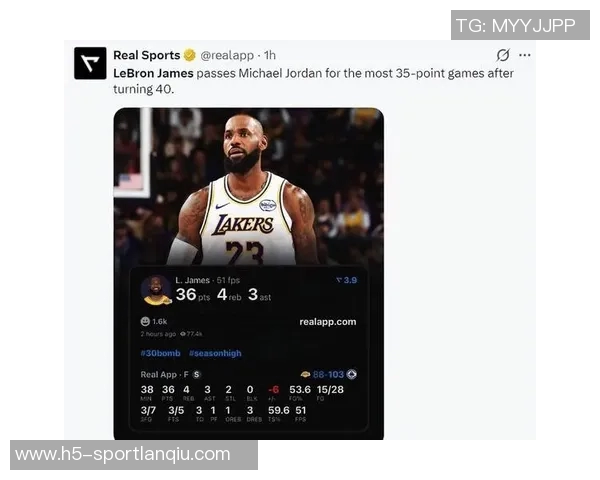Click the Real Sports profile avatar
Screen dimensions: 600x480
tap(90, 63)
